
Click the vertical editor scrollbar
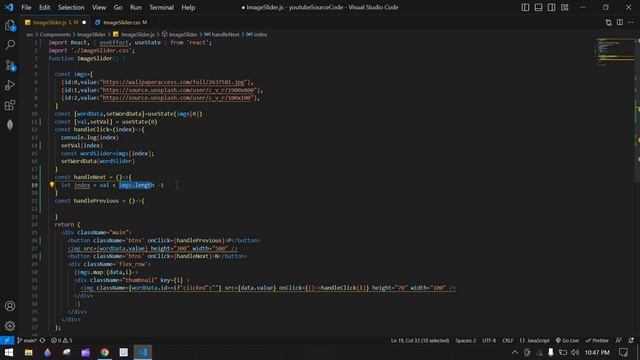coord(638,110)
